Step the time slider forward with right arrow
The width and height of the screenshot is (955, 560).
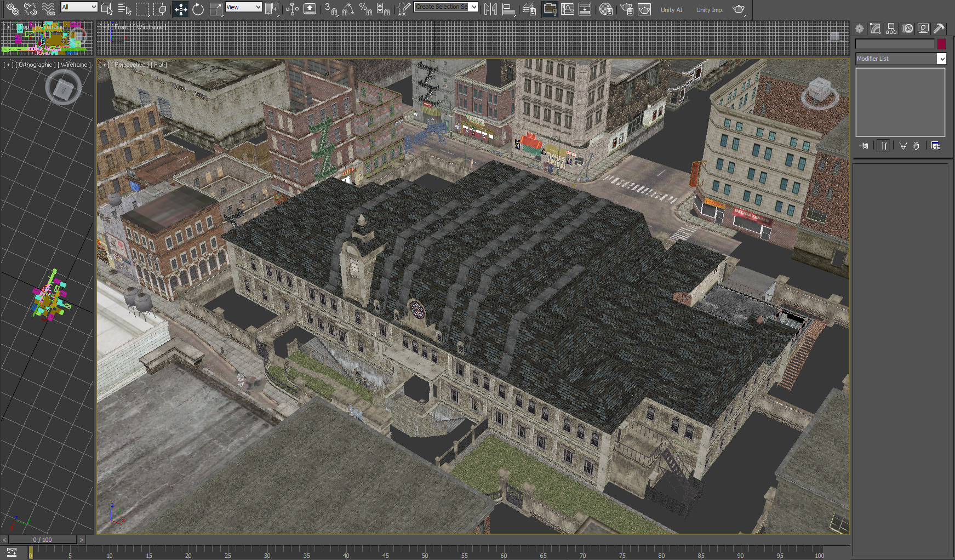coord(81,540)
